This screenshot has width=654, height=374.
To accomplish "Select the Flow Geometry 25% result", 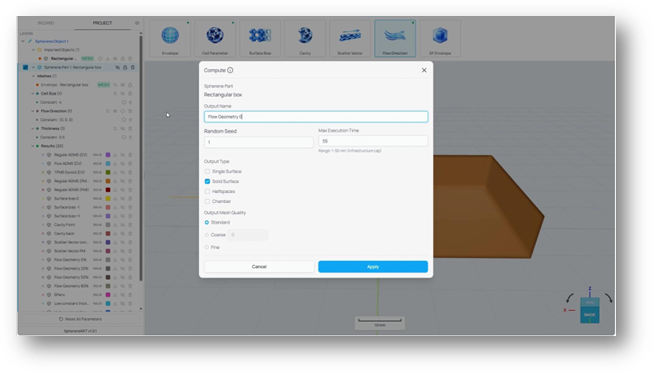I will 71,269.
